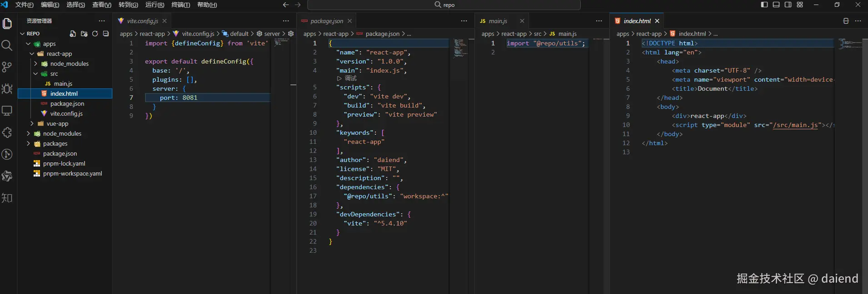Toggle secondary side bar layout button
The image size is (868, 294).
pos(788,5)
